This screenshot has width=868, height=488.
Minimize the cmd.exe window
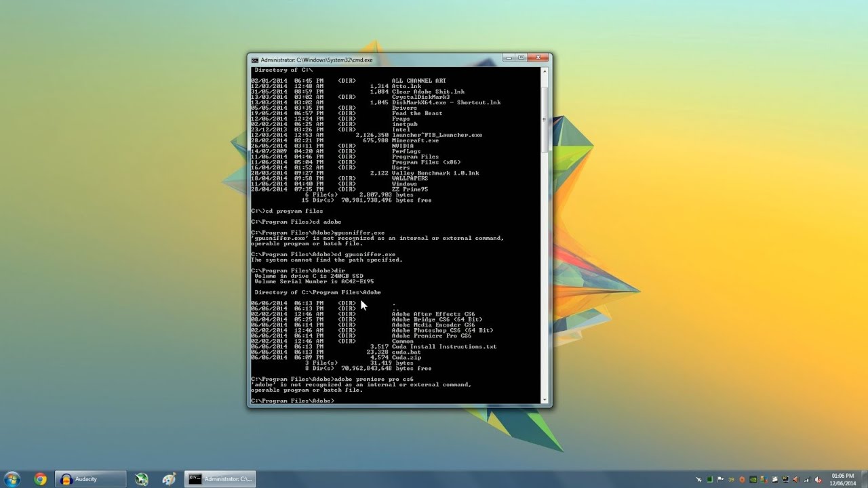[x=511, y=58]
